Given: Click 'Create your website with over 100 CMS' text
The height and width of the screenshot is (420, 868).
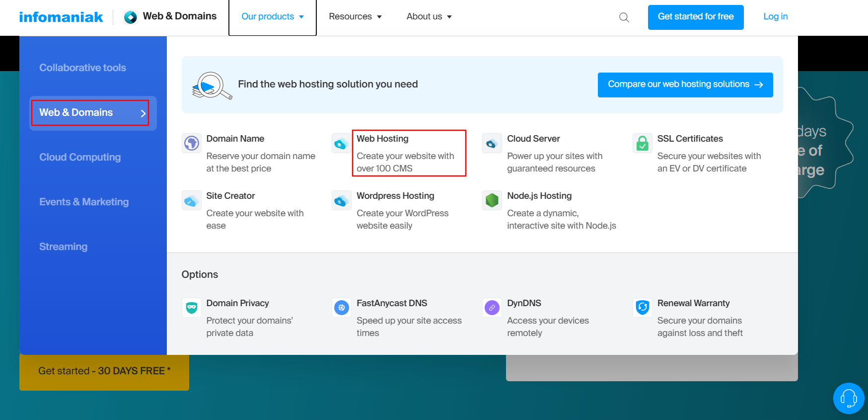Looking at the screenshot, I should click(x=405, y=162).
